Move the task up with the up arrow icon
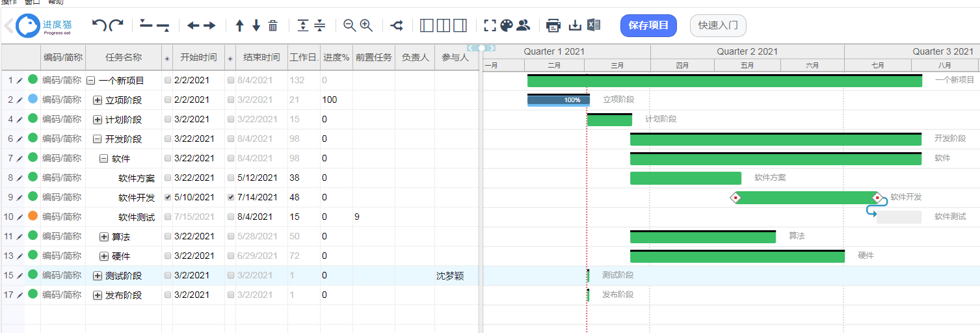Screen dimensions: 980x333 point(239,25)
